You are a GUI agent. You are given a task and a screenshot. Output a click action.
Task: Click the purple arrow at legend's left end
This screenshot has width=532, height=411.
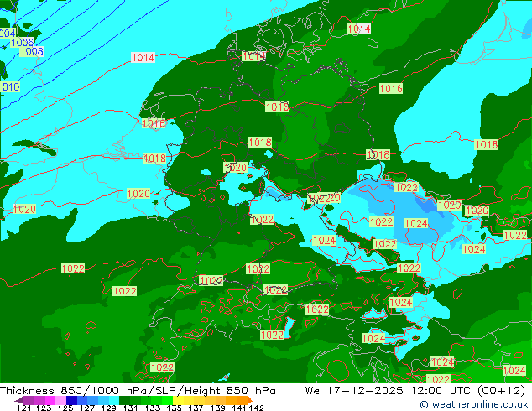(19, 400)
